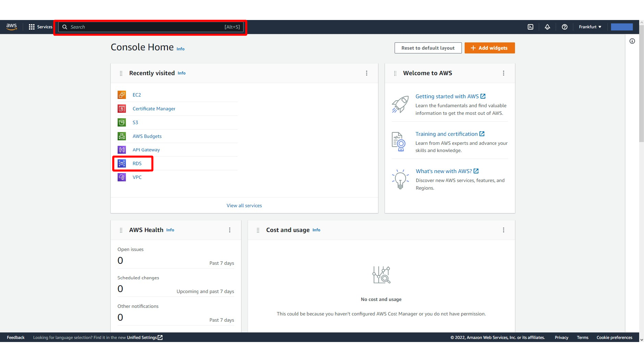The height and width of the screenshot is (362, 644).
Task: Open the Info link next to Console Home
Action: click(180, 49)
